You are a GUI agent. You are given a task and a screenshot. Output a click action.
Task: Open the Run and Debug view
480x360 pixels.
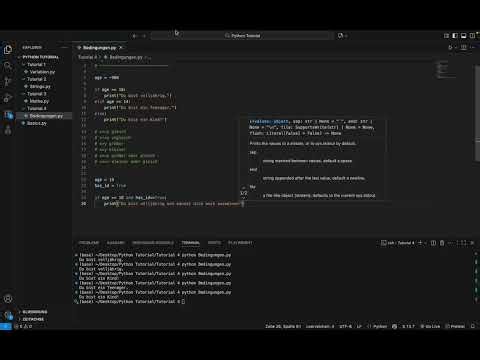click(8, 98)
